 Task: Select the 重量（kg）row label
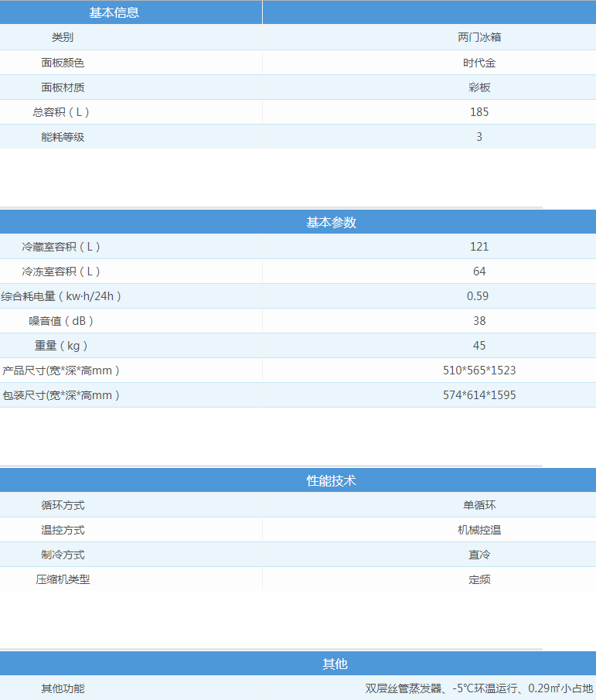[x=62, y=346]
